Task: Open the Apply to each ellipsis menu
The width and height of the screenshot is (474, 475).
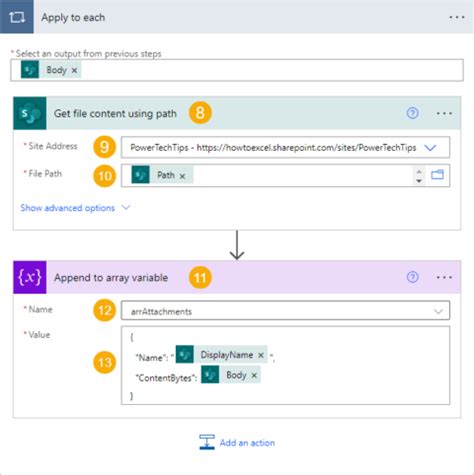Action: [456, 17]
